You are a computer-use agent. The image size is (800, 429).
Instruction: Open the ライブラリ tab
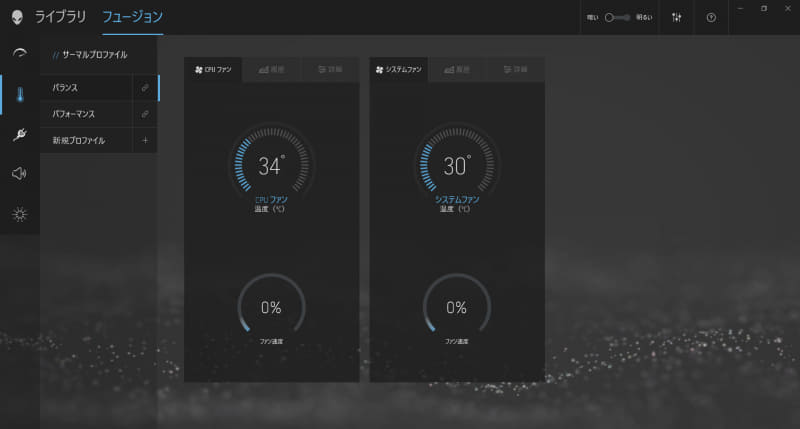pos(60,17)
